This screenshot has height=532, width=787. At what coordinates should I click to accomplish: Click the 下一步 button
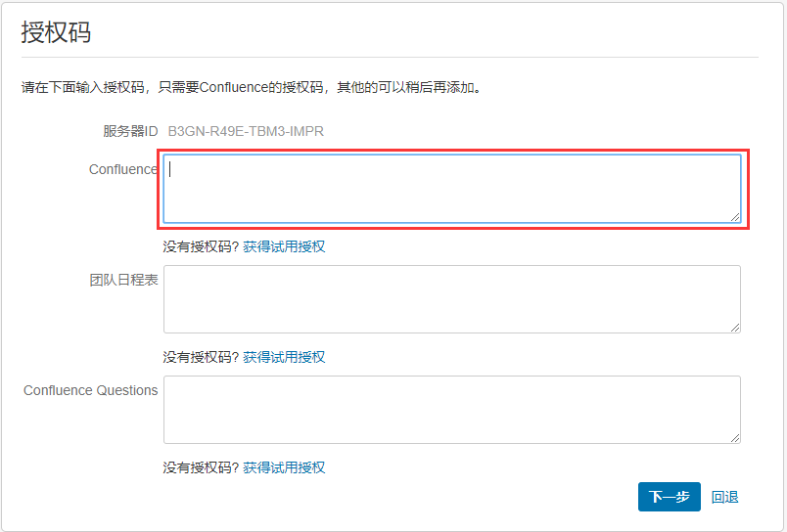(670, 497)
